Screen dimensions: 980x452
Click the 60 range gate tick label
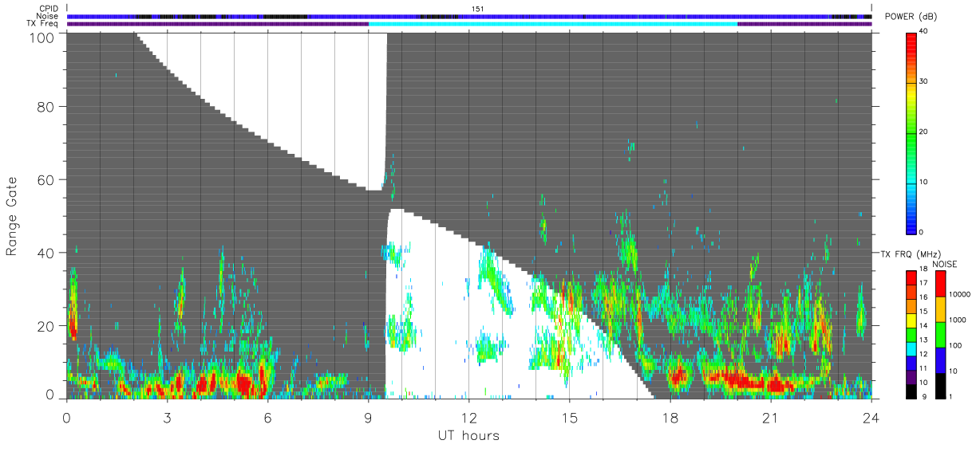pos(45,179)
